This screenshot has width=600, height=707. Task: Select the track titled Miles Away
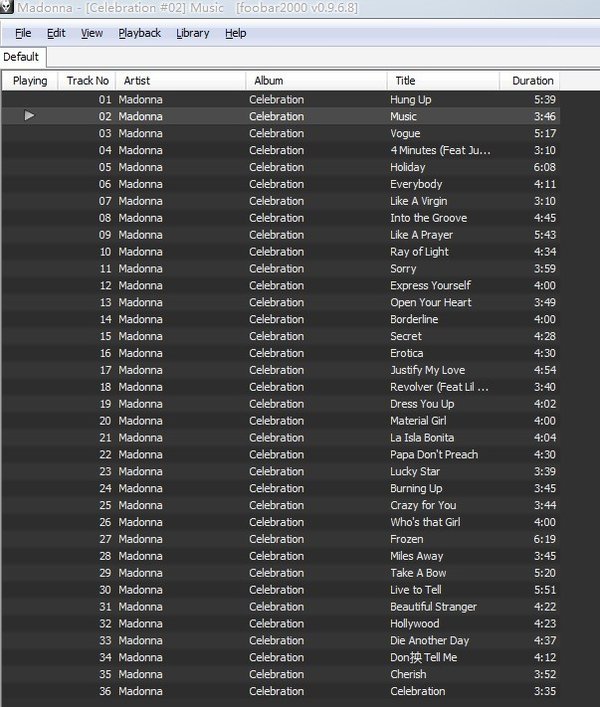(x=281, y=556)
